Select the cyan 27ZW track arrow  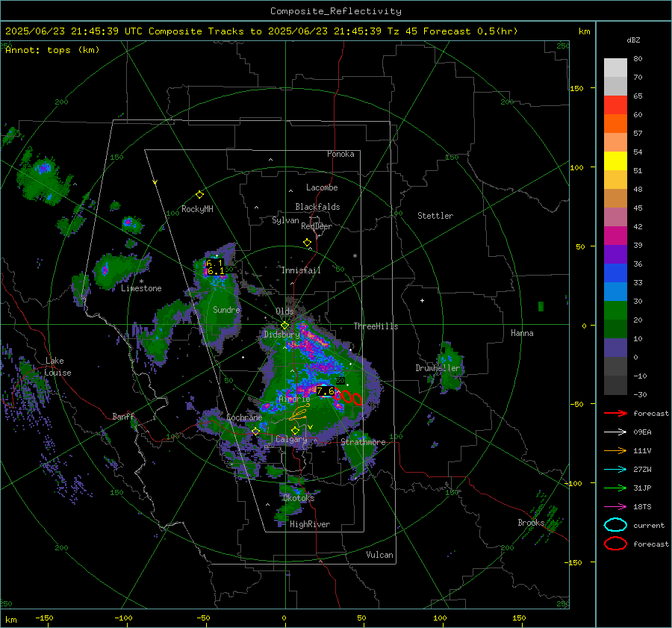[x=615, y=470]
